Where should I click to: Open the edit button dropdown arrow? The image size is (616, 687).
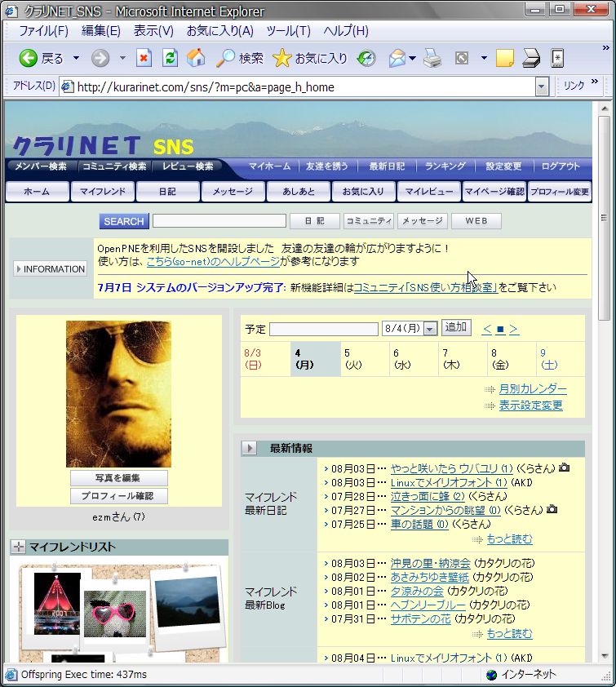coord(484,58)
